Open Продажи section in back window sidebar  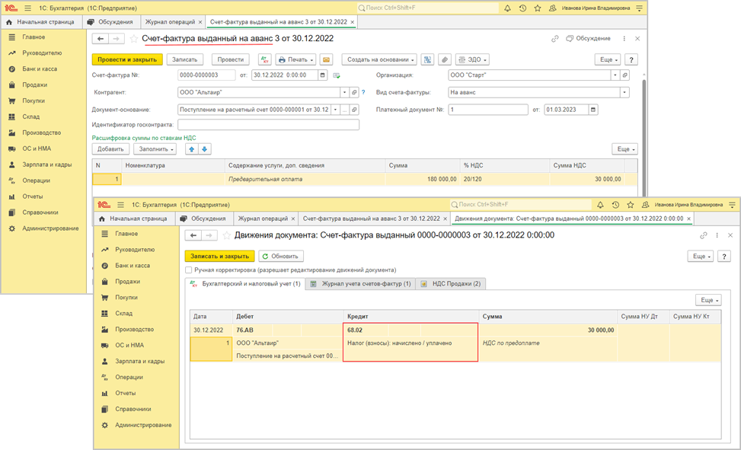[35, 85]
